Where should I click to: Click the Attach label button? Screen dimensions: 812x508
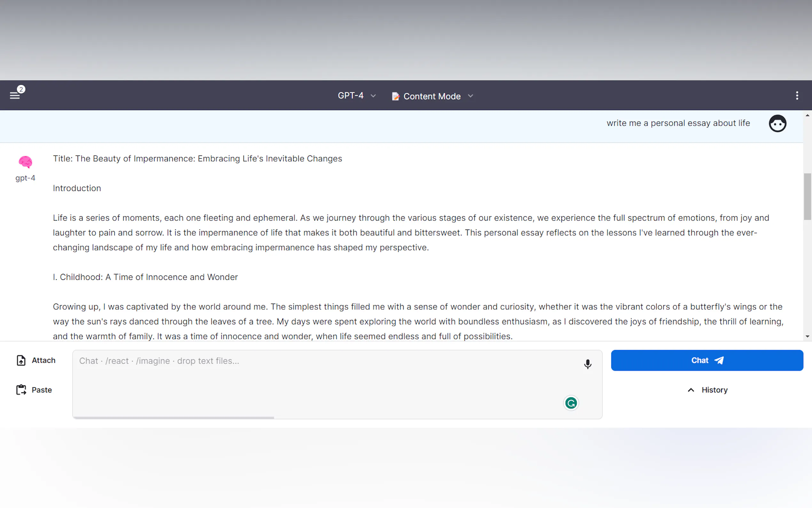coord(43,360)
